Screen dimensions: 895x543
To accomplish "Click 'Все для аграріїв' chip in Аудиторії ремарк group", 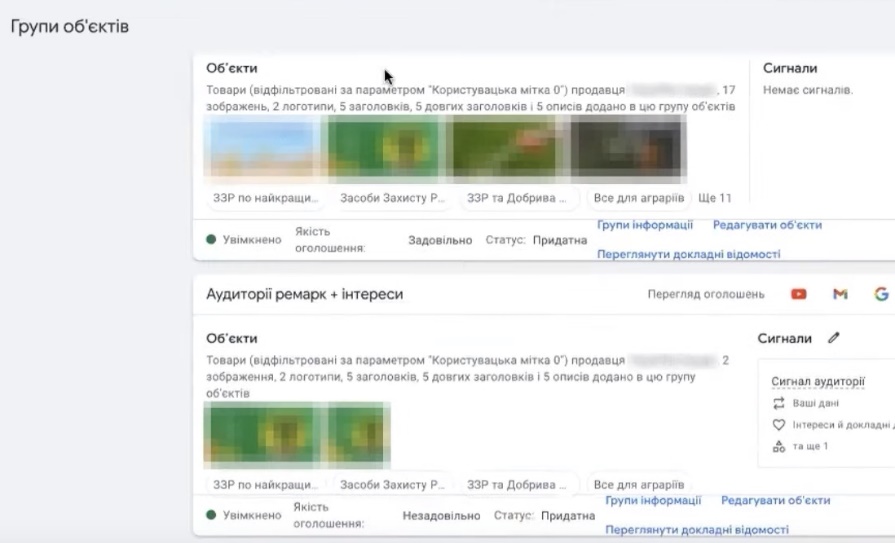I will [638, 484].
